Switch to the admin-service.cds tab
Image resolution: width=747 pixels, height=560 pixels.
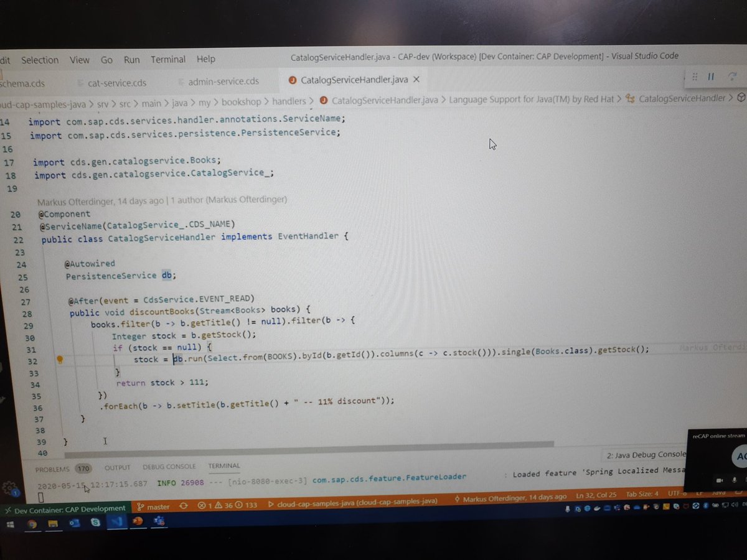click(x=218, y=82)
